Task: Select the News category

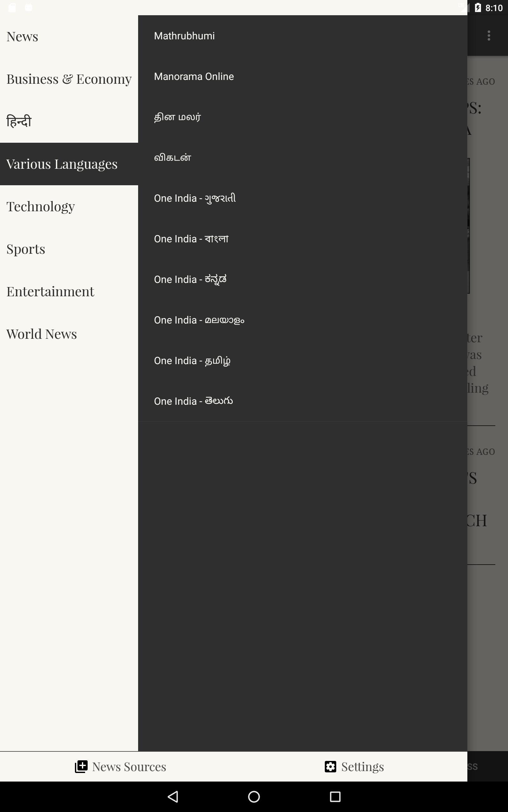Action: pyautogui.click(x=69, y=36)
